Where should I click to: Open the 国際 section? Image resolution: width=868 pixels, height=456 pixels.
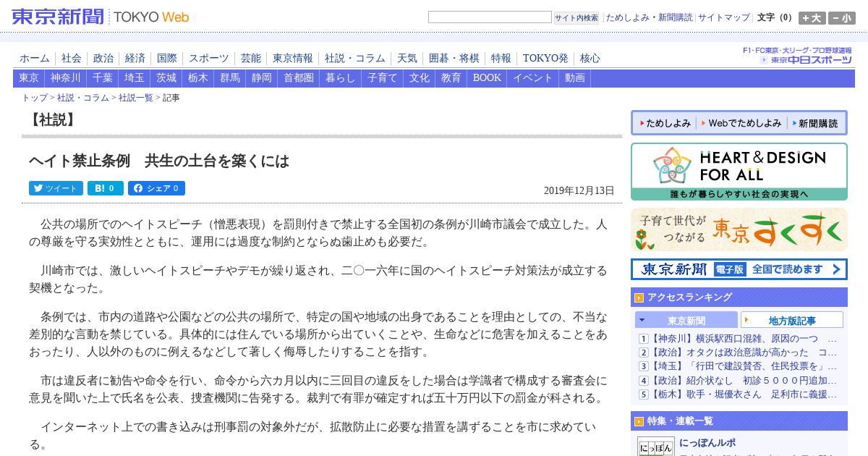point(167,58)
